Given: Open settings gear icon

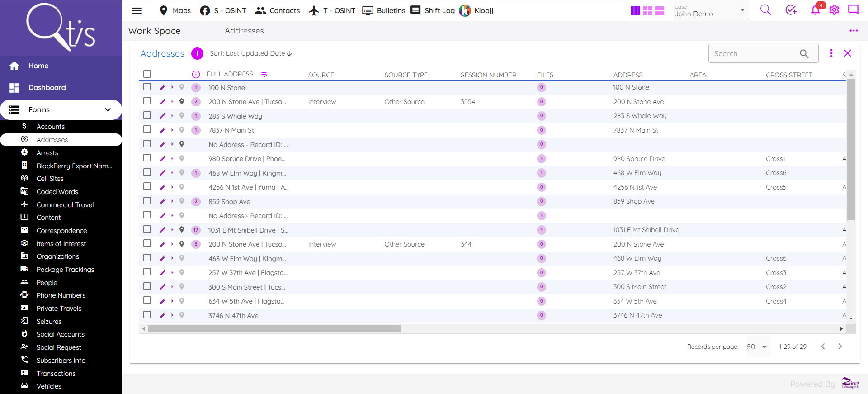Looking at the screenshot, I should click(x=835, y=10).
